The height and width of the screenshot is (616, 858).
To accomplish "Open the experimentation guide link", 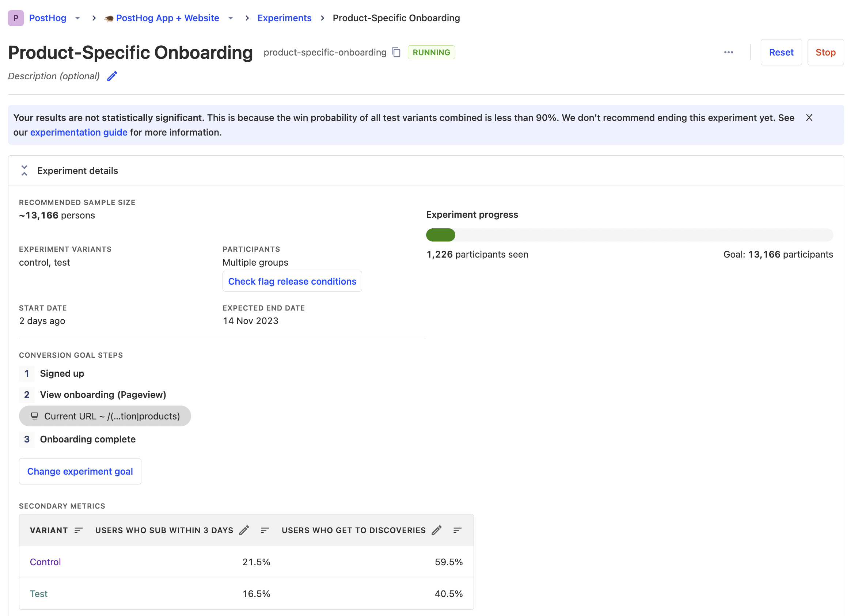I will 79,132.
